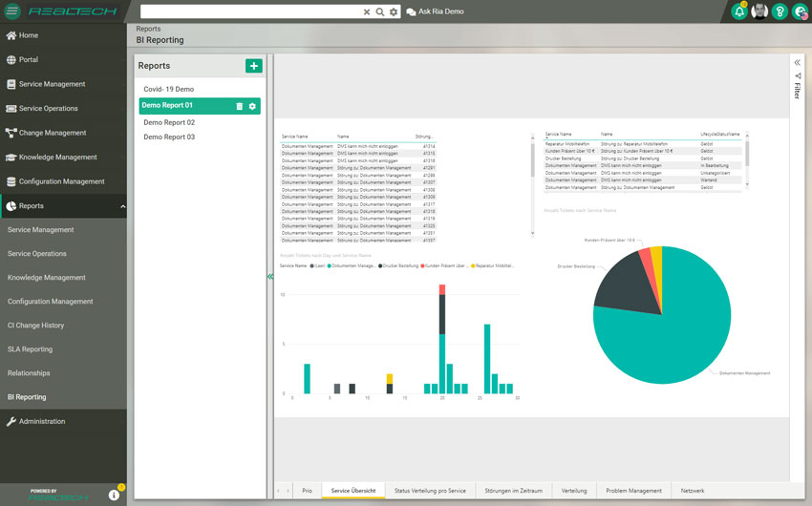Open SLA Reporting in sidebar
This screenshot has height=506, width=812.
[x=30, y=349]
